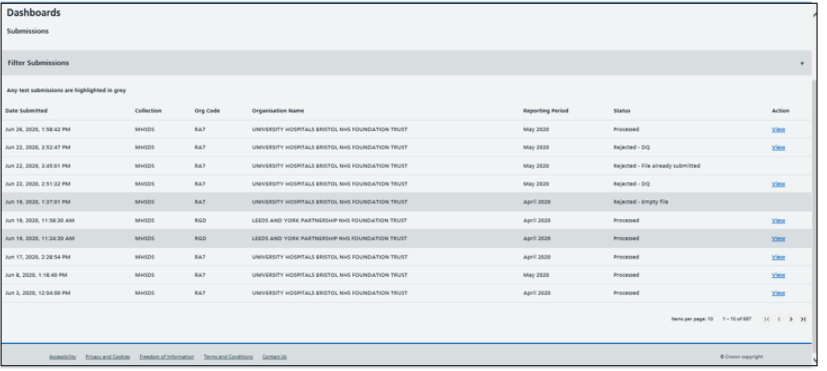Open the Terms and Conditions link
Image resolution: width=827 pixels, height=371 pixels.
(x=228, y=357)
